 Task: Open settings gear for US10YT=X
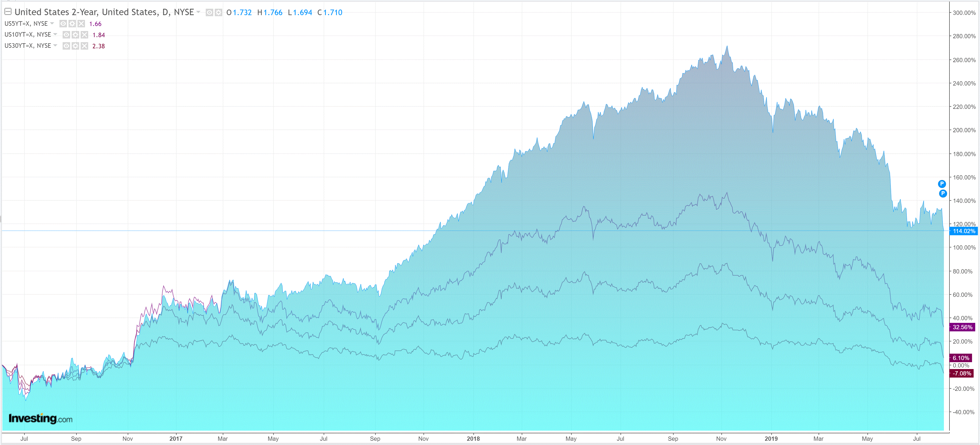click(75, 35)
